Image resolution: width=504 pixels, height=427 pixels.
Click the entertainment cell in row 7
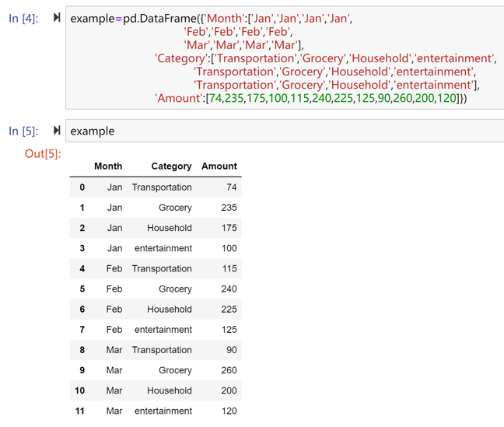(x=163, y=330)
